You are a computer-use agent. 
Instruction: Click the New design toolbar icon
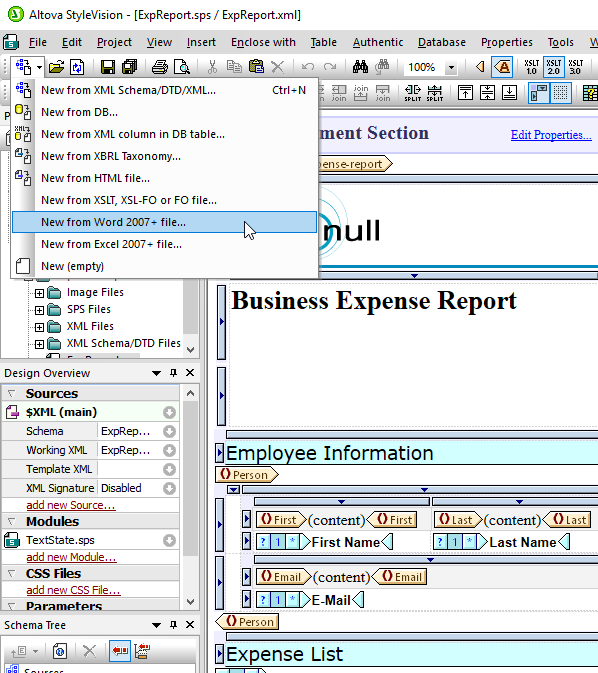tap(23, 67)
